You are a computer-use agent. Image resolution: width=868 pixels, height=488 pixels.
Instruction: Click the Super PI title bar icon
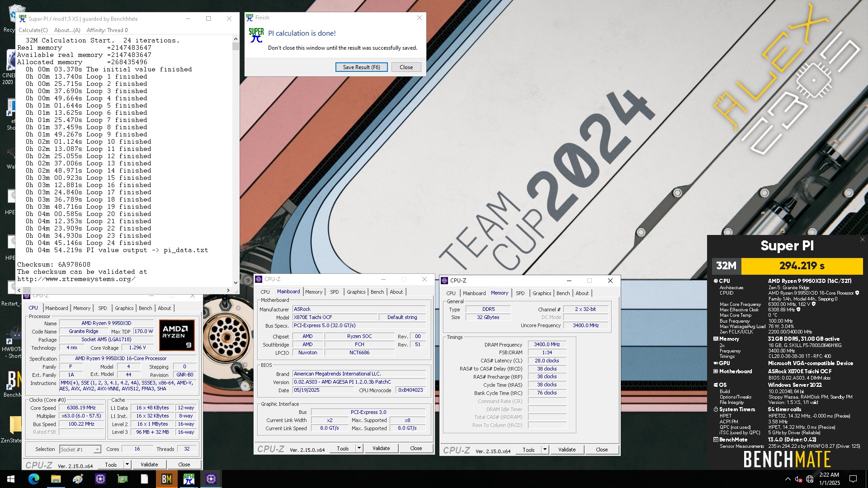click(x=23, y=19)
